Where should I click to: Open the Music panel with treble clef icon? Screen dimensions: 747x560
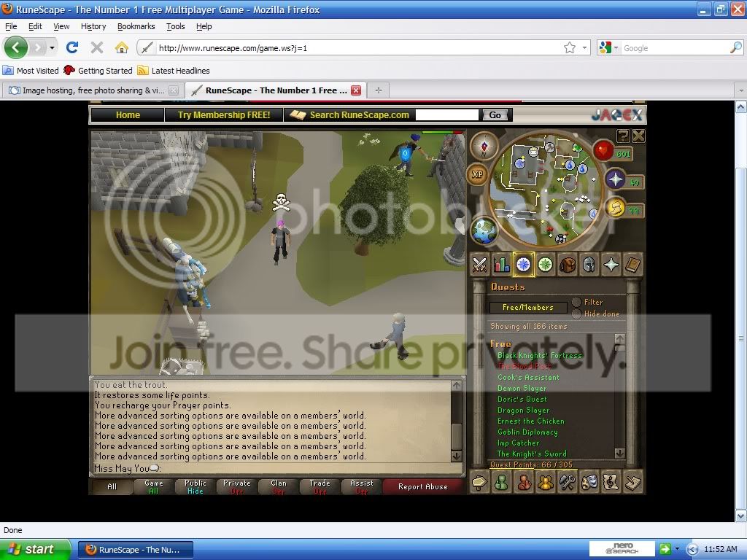pos(611,482)
